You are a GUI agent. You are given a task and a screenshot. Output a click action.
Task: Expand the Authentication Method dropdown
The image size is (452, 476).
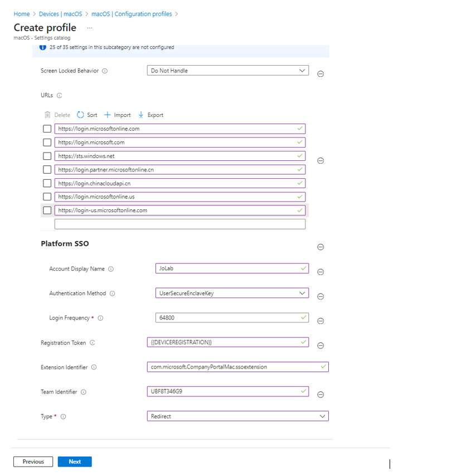coord(231,293)
